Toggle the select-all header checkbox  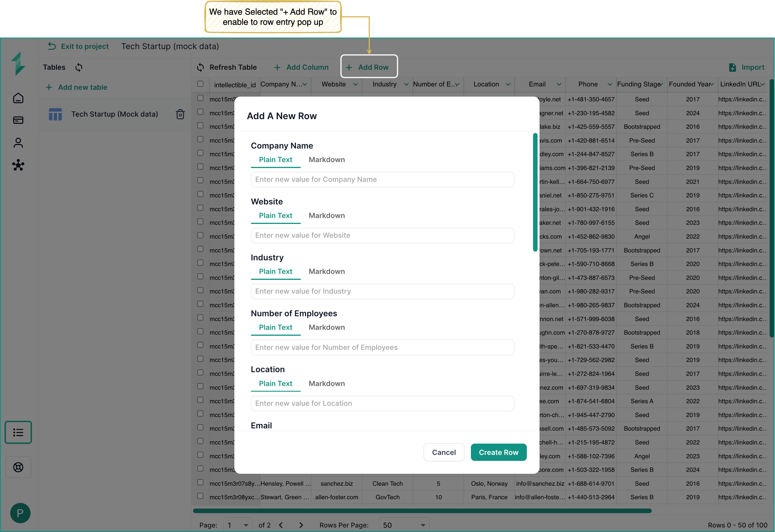[200, 84]
